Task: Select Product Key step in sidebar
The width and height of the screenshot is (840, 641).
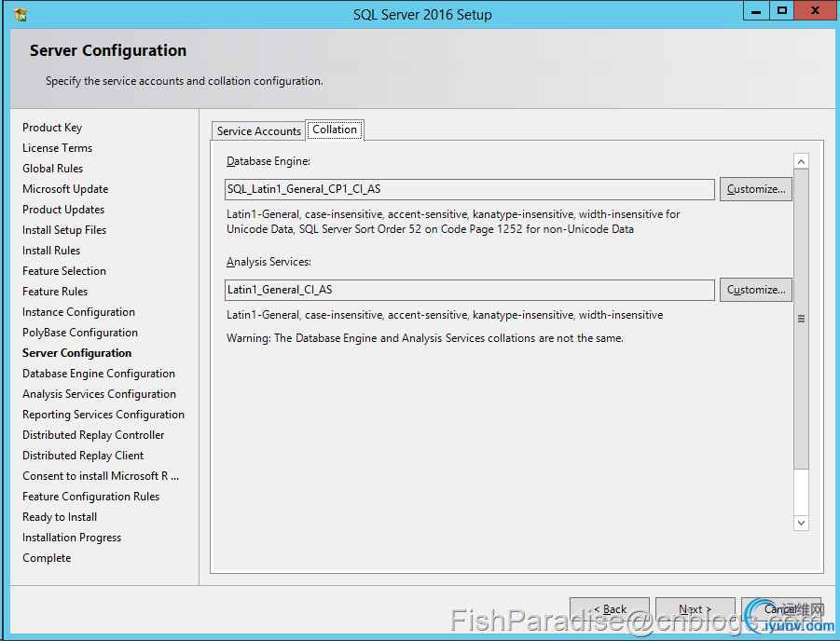Action: (x=52, y=128)
